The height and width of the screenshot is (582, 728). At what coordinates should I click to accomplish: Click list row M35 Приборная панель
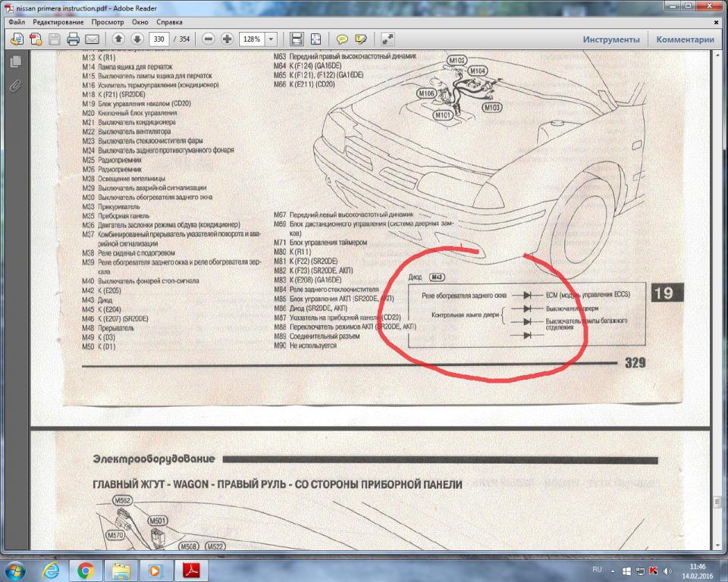tap(115, 216)
